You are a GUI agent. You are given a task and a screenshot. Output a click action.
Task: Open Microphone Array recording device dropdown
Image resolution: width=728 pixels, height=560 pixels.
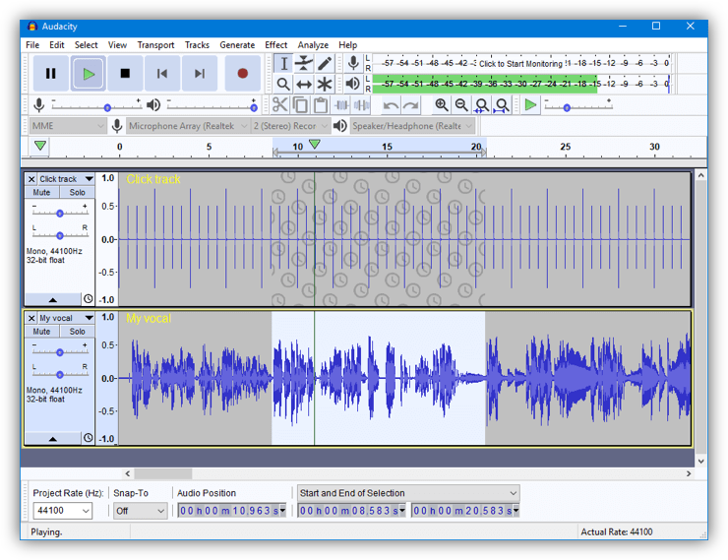click(x=188, y=126)
